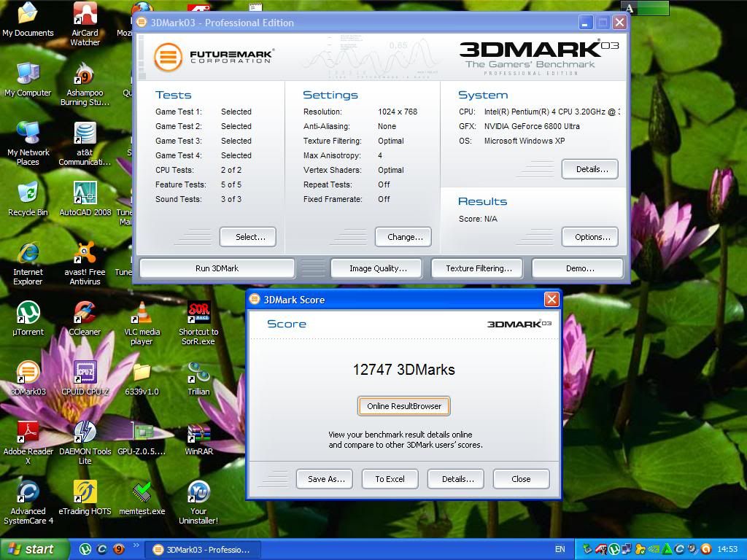The image size is (747, 560).
Task: Select the Recycle Bin icon
Action: tap(28, 199)
